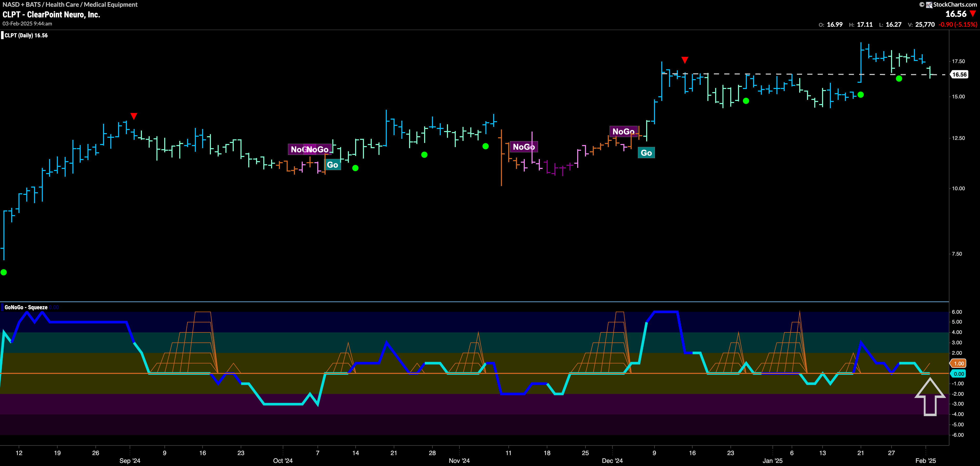
Task: Click the CLPT (Daily) 16.56 legend label
Action: pos(26,35)
